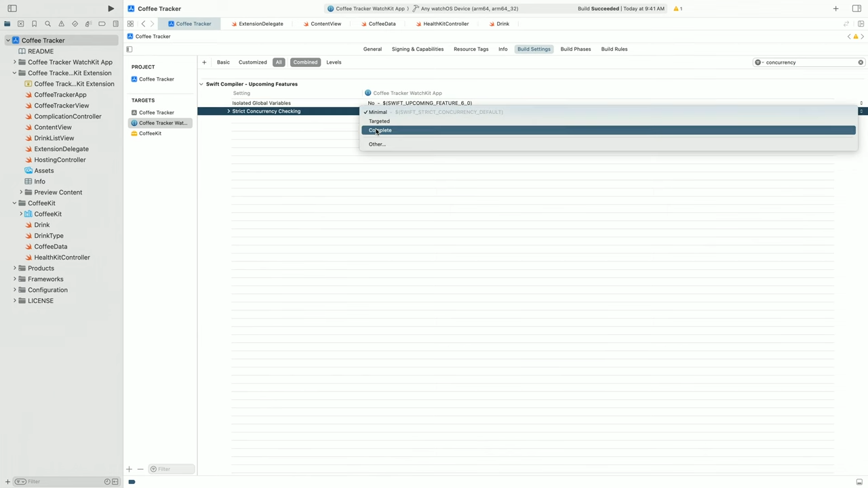868x488 pixels.
Task: Show Customized build settings
Action: [x=252, y=62]
